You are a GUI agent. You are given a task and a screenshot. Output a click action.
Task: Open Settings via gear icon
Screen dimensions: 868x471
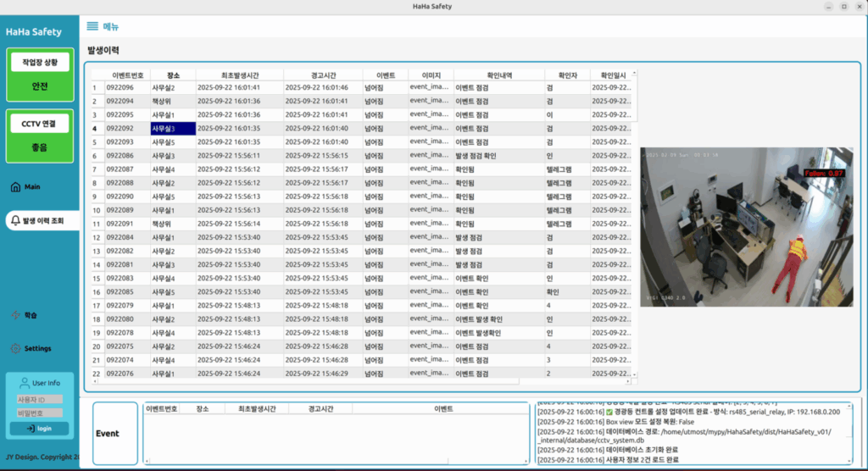pyautogui.click(x=14, y=348)
